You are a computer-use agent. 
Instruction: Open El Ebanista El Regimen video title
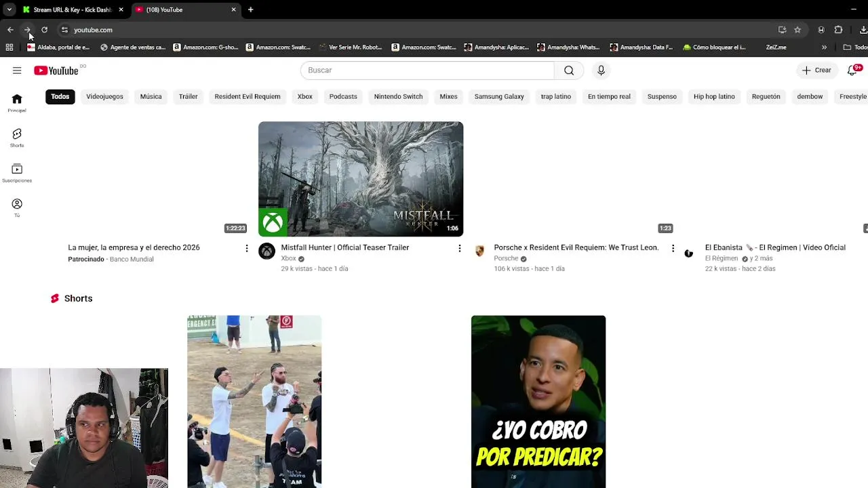[x=775, y=247]
